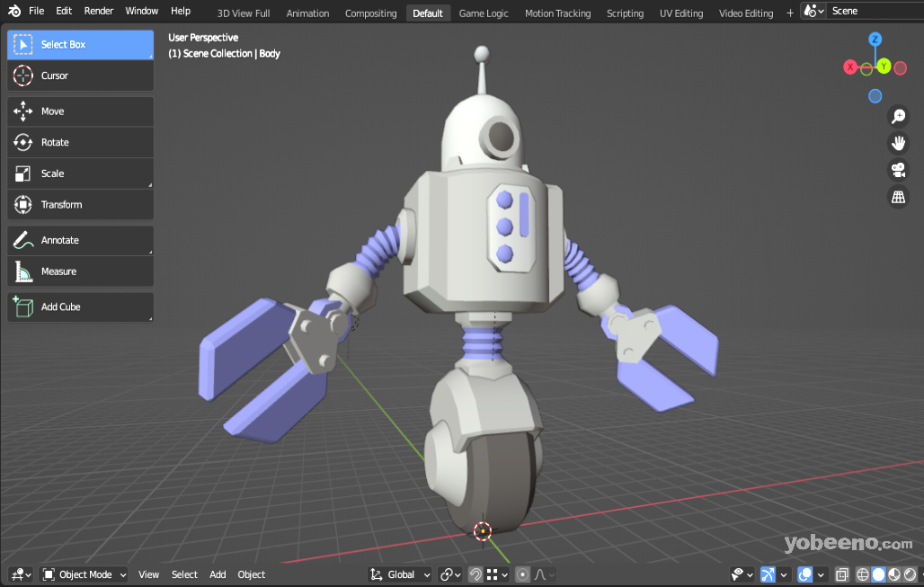The width and height of the screenshot is (924, 587).
Task: Open the Render menu
Action: (98, 11)
